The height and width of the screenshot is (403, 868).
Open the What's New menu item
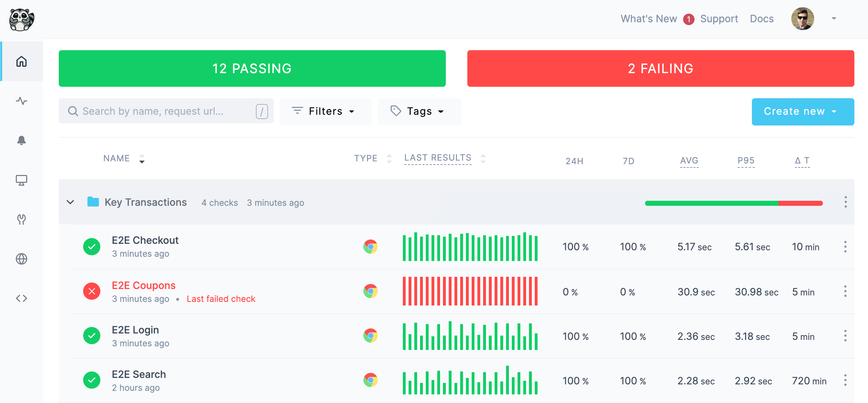(x=649, y=19)
